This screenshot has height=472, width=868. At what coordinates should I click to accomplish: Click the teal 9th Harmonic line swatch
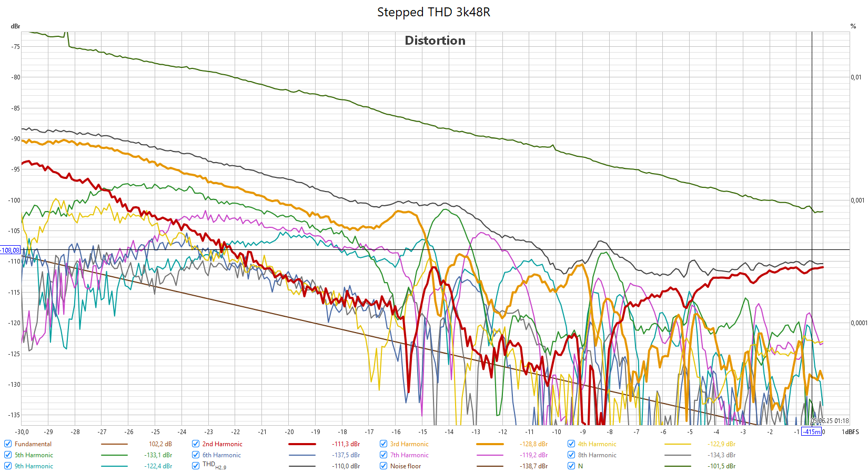tap(114, 466)
